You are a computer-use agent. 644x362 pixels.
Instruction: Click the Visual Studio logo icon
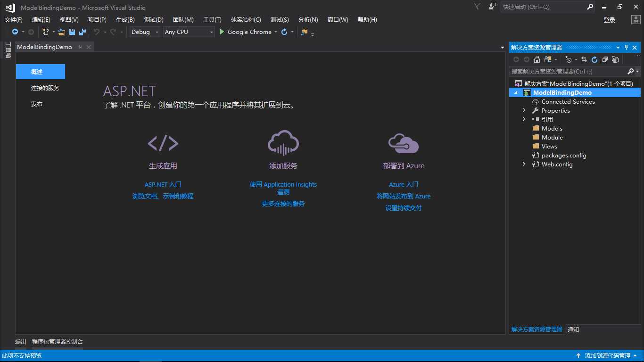10,7
